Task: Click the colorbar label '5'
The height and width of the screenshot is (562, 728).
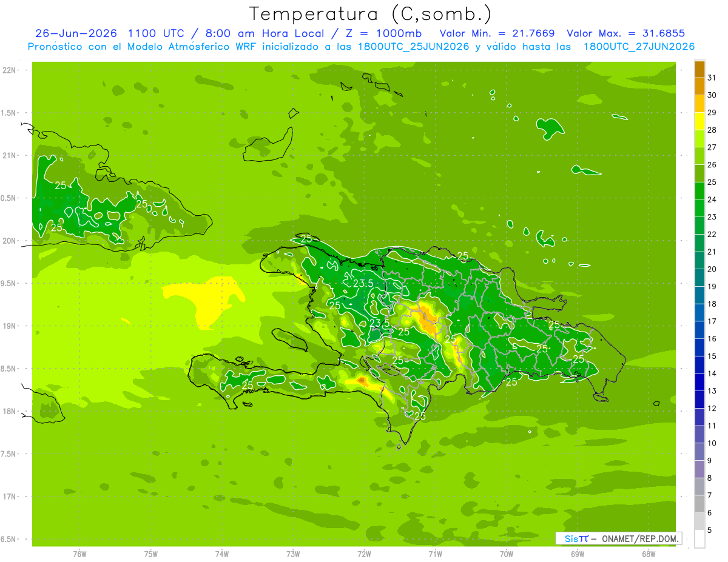Action: (x=710, y=530)
